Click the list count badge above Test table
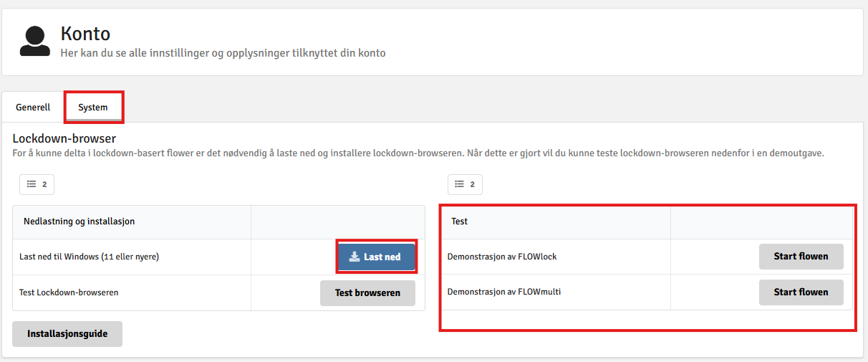Viewport: 868px width, 362px height. (x=465, y=184)
